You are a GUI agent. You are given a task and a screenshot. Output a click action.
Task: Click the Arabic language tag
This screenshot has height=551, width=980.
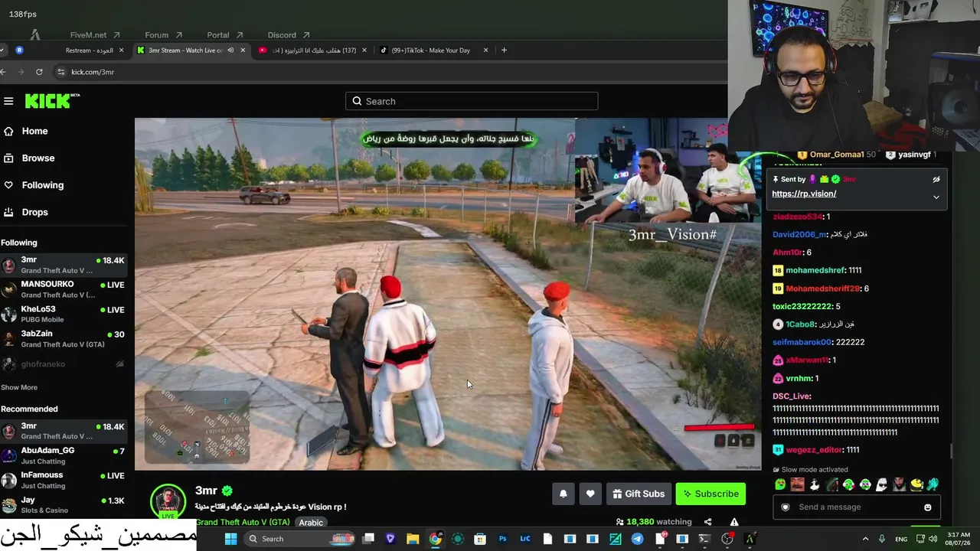coord(311,523)
